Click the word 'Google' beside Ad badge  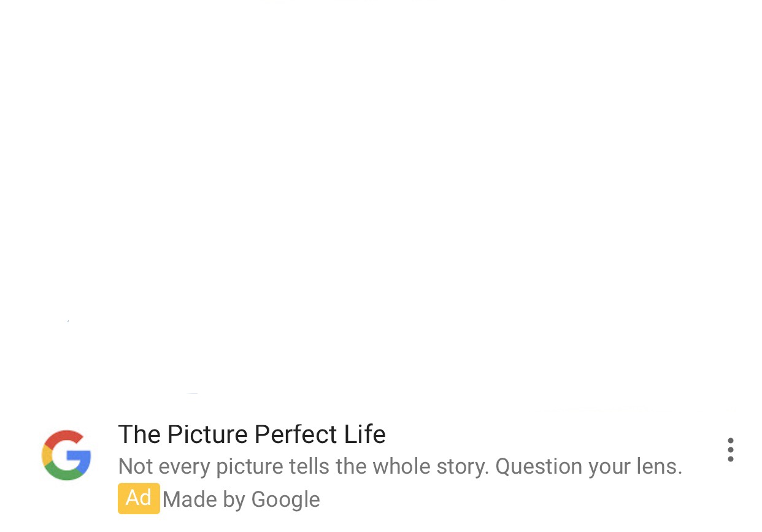[286, 499]
